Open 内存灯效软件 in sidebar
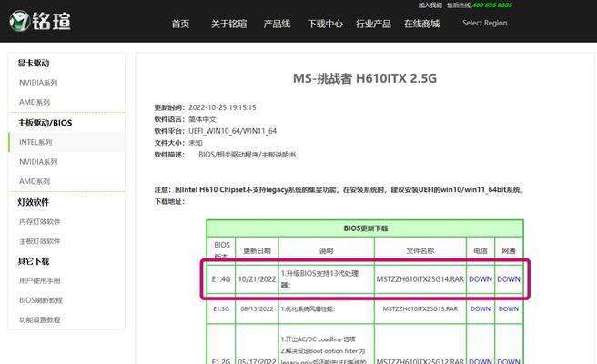 point(40,222)
